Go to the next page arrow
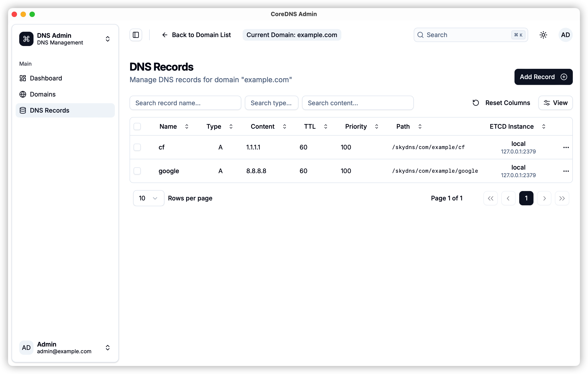 (x=544, y=198)
